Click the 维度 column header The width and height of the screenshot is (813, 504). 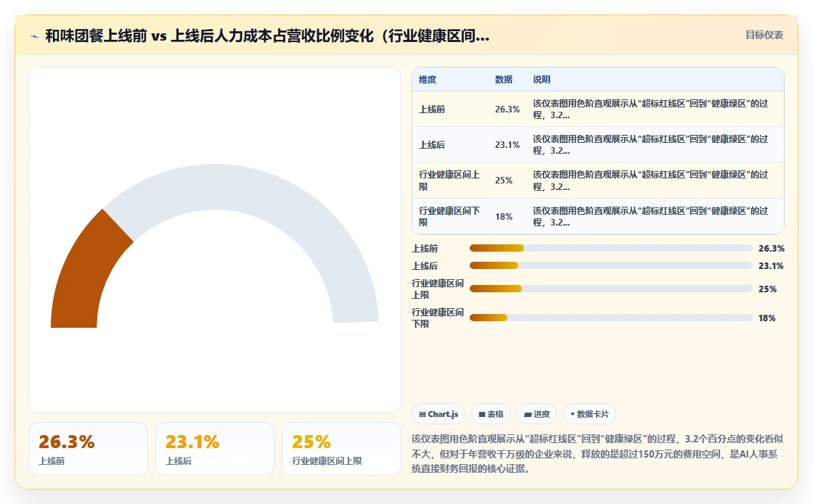click(x=428, y=79)
